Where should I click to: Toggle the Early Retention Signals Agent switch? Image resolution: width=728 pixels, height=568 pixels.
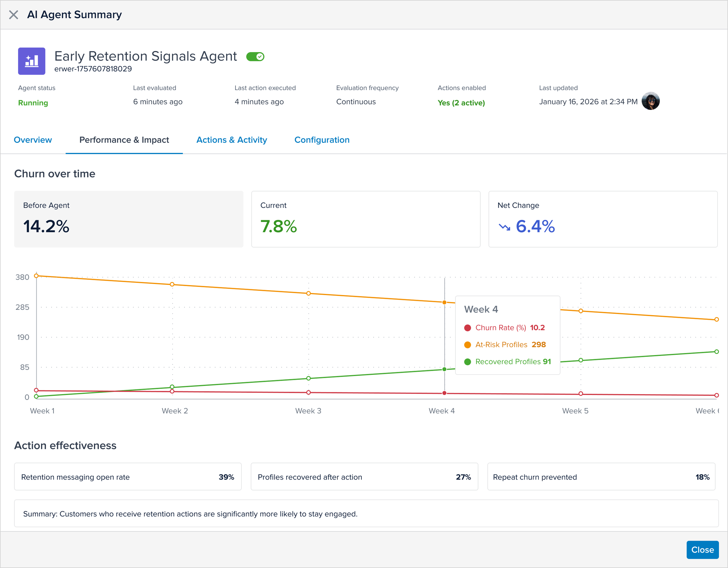[255, 57]
